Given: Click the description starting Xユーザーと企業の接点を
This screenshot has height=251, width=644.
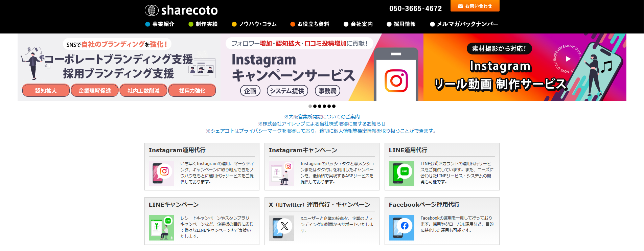Looking at the screenshot, I should 337,224.
